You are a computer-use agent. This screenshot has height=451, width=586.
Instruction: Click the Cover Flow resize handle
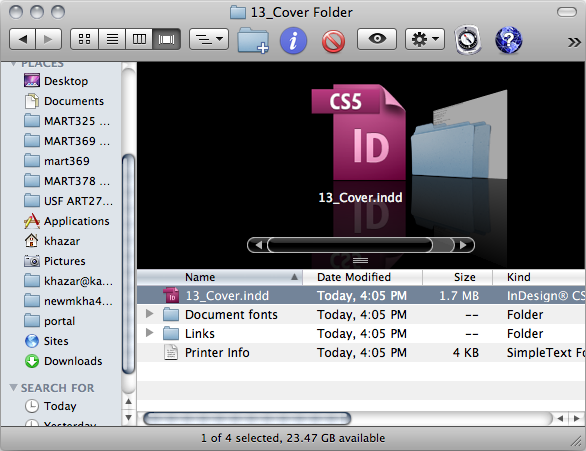click(x=360, y=260)
